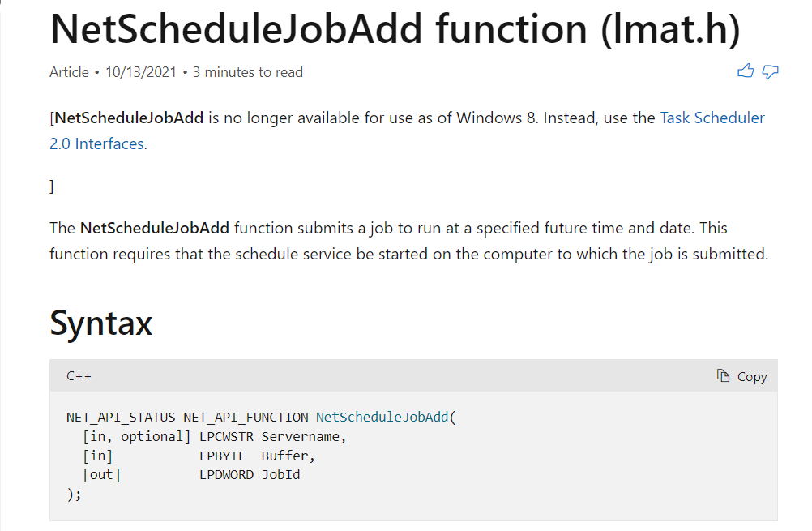Click the '[in, optional]' annotation in code
Image resolution: width=812 pixels, height=531 pixels.
point(137,437)
